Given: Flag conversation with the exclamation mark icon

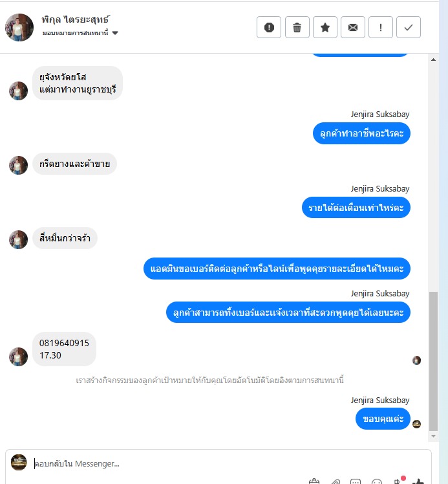Looking at the screenshot, I should (x=381, y=27).
